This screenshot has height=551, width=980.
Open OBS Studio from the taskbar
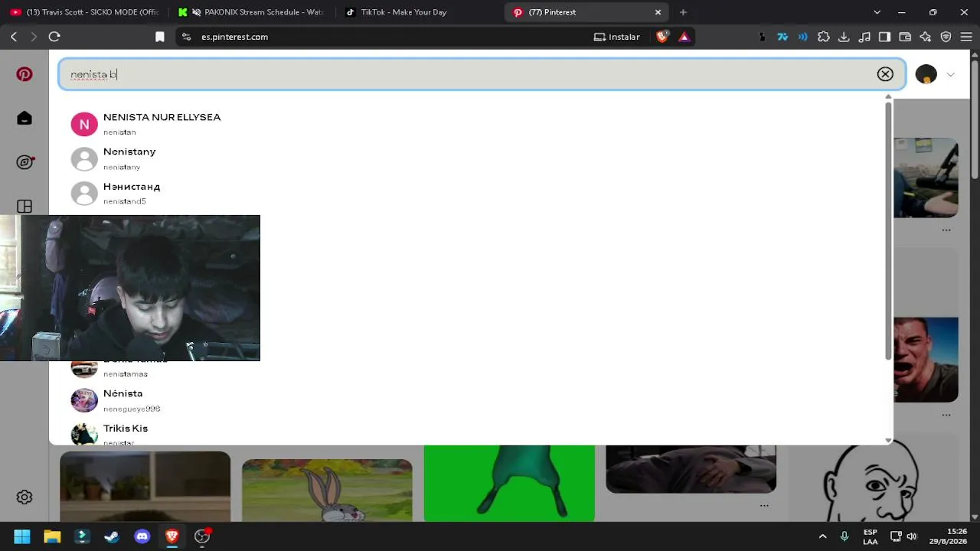pyautogui.click(x=202, y=536)
